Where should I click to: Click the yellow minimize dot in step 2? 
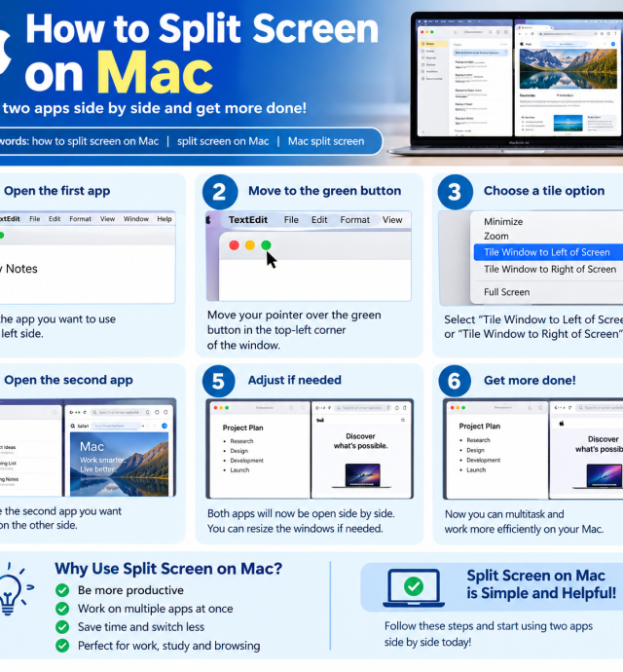[x=250, y=245]
